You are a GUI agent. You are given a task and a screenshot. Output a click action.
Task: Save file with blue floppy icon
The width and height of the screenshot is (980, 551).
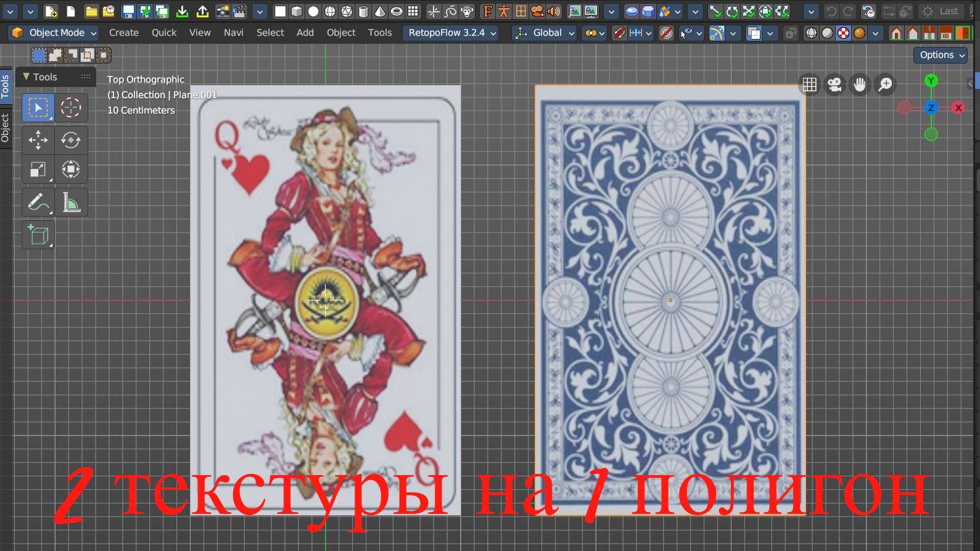128,11
